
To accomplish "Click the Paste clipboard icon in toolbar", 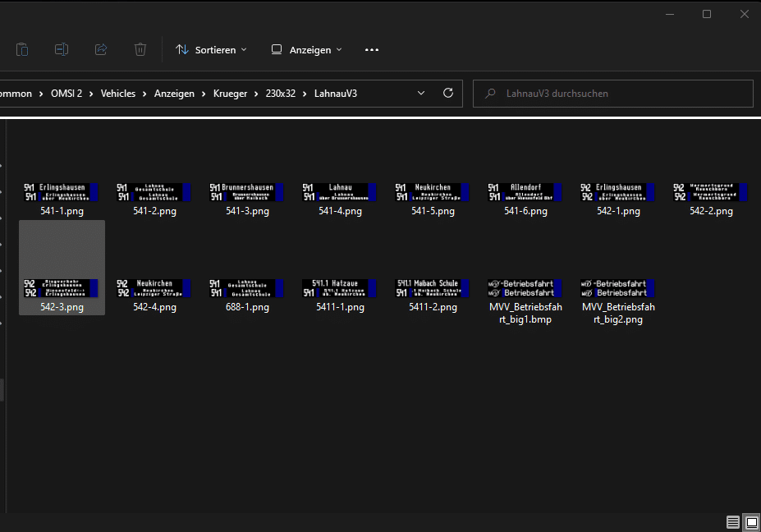I will pos(22,50).
